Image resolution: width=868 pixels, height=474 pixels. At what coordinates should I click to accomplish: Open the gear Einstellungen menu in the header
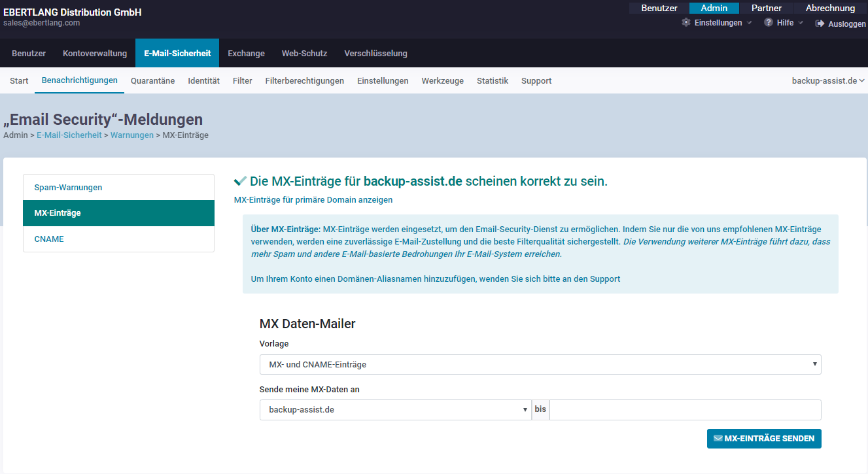coord(717,23)
